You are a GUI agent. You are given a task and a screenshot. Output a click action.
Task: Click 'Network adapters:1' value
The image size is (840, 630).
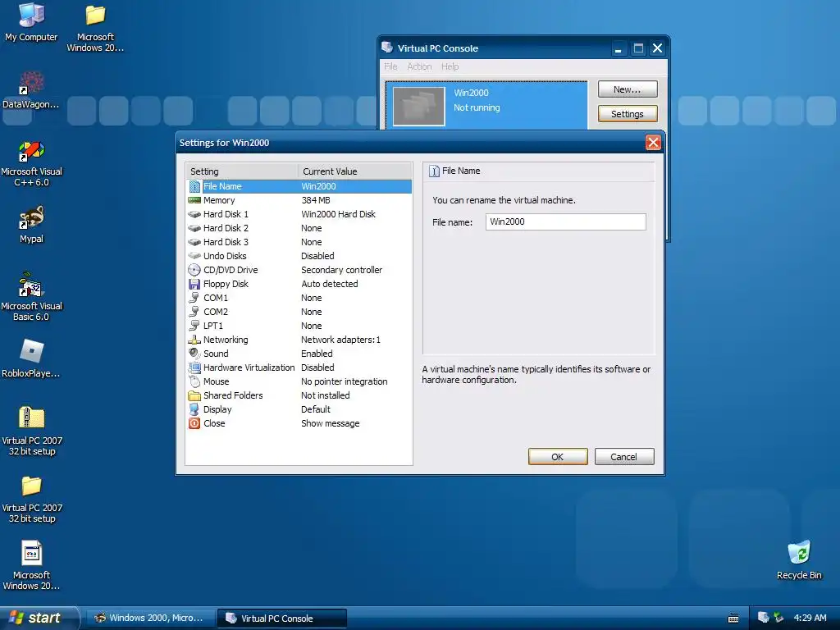340,340
